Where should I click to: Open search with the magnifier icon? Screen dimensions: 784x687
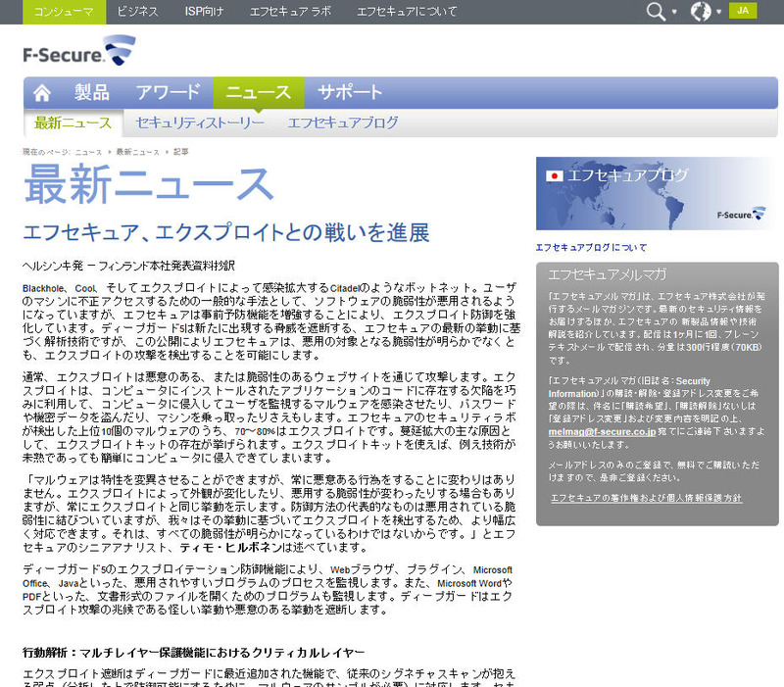[x=656, y=12]
